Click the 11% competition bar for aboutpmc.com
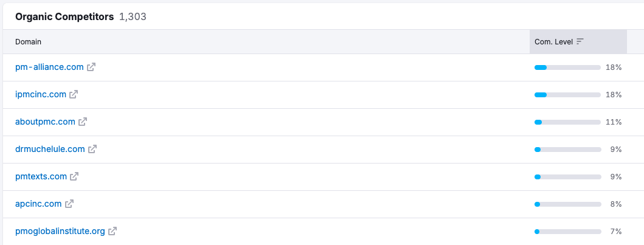Screen dimensions: 644x245 point(567,122)
